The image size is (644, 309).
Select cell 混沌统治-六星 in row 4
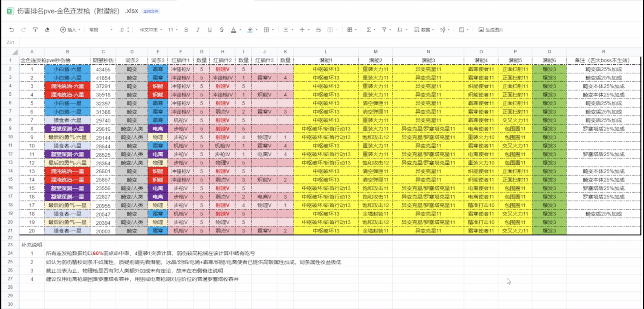click(x=67, y=86)
